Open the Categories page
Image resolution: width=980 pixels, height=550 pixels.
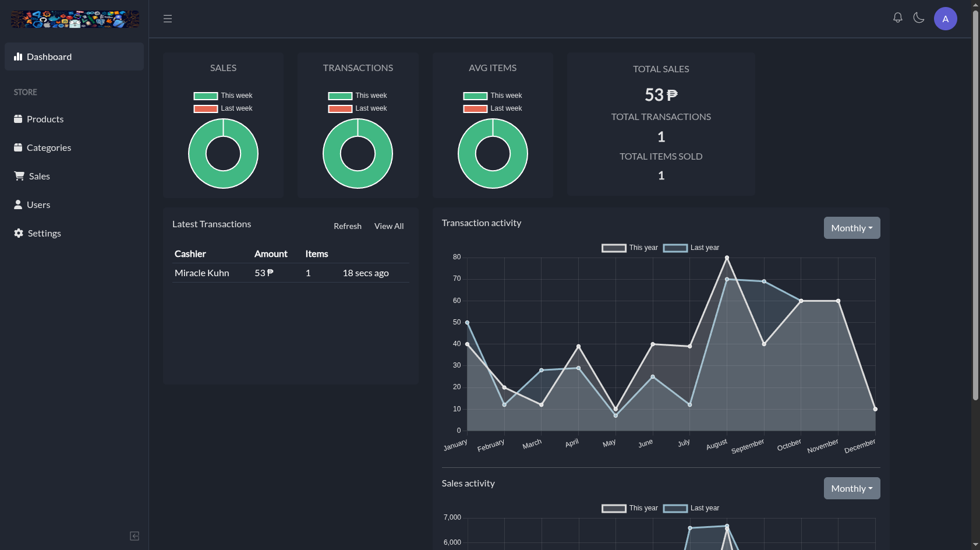click(74, 147)
